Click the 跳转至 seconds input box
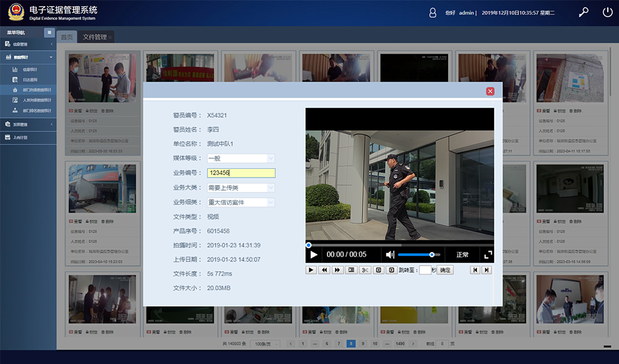Viewport: 619px width, 364px height. coord(425,270)
